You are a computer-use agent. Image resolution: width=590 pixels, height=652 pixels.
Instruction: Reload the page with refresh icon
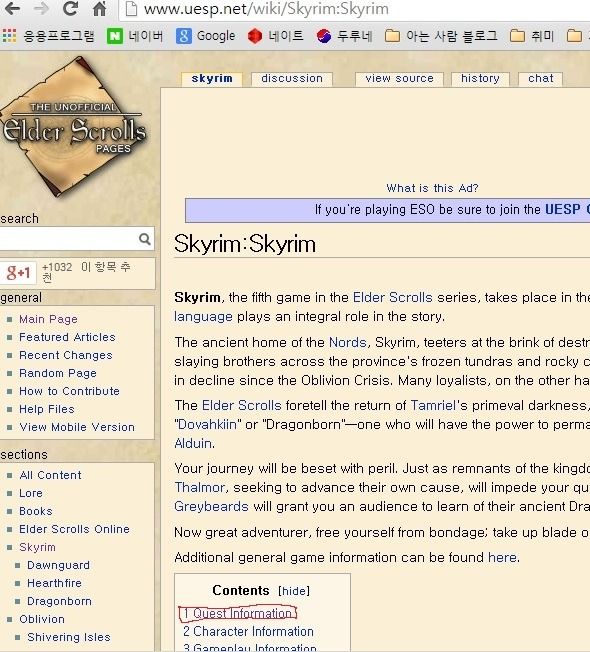71,8
